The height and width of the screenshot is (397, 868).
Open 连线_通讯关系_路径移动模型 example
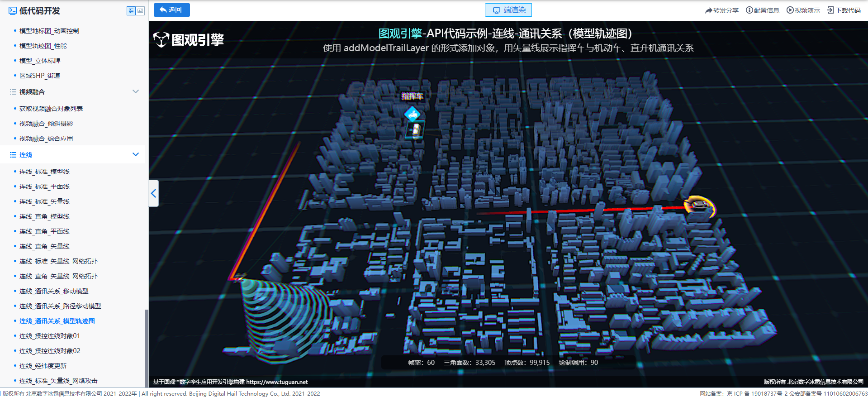pos(60,306)
